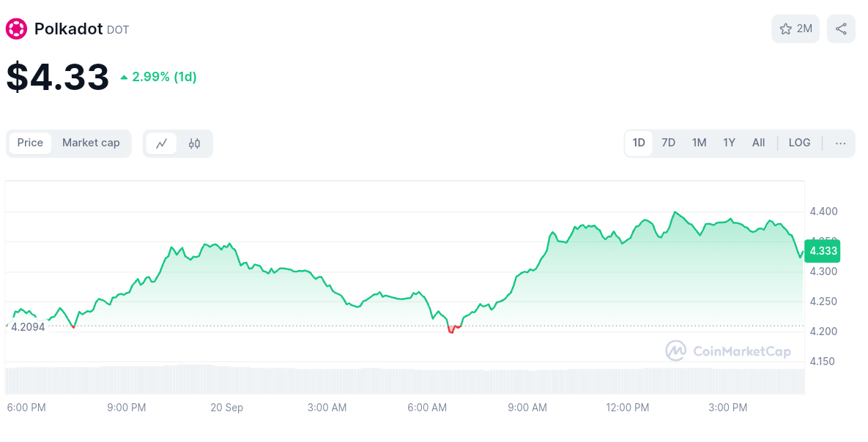Toggle the Price chart mode
Viewport: 868px width, 442px height.
pyautogui.click(x=30, y=143)
